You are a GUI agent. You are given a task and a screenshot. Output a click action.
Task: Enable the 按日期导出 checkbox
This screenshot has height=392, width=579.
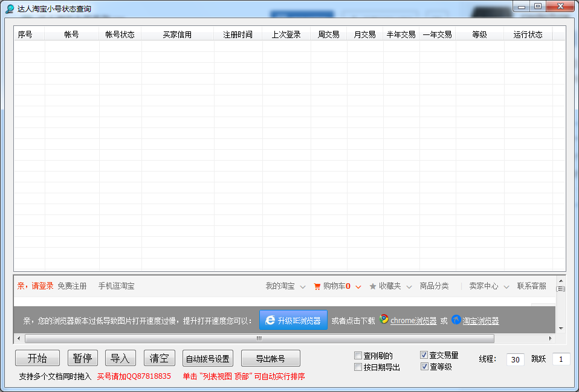coord(358,367)
